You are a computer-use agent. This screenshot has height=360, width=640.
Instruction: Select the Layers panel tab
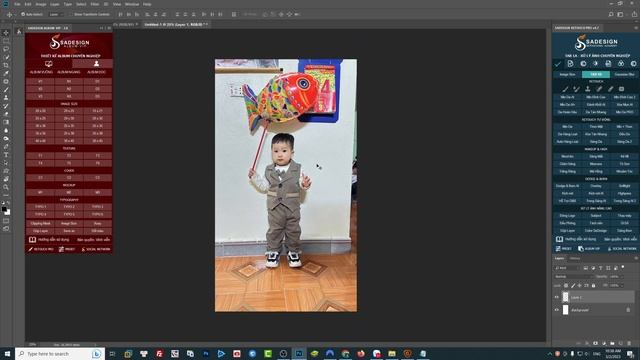click(x=560, y=258)
